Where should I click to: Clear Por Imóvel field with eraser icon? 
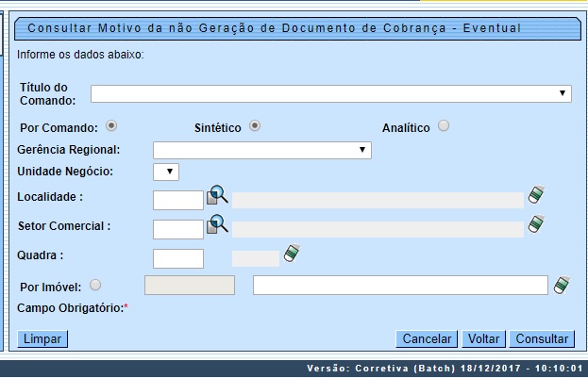point(562,285)
